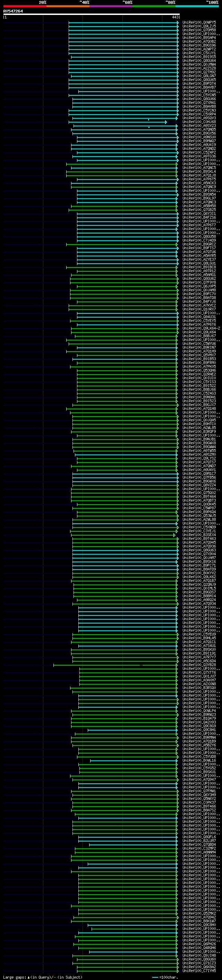Open hit UniRef100_Q2TM92

(199, 72)
